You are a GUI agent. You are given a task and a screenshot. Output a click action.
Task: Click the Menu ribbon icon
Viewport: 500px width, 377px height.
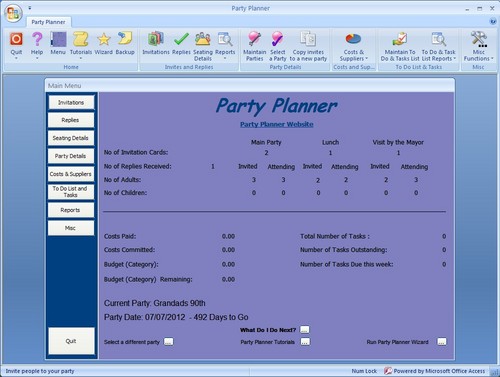click(58, 39)
